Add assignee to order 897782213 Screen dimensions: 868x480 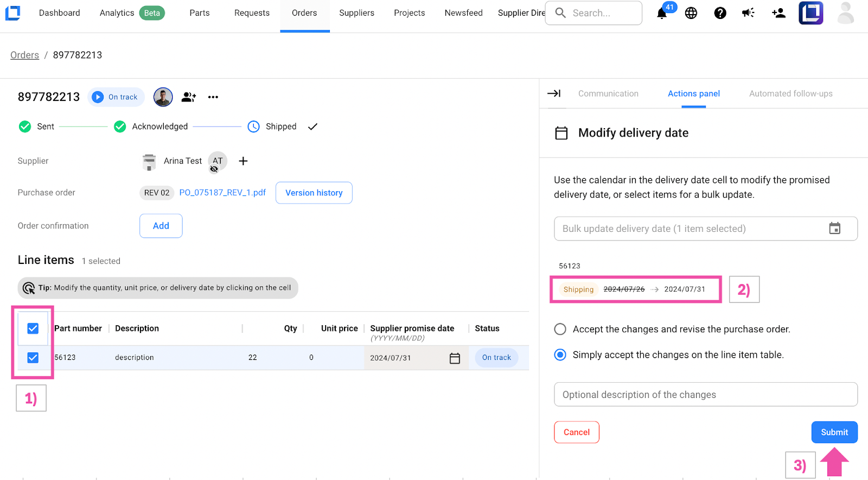[x=189, y=97]
